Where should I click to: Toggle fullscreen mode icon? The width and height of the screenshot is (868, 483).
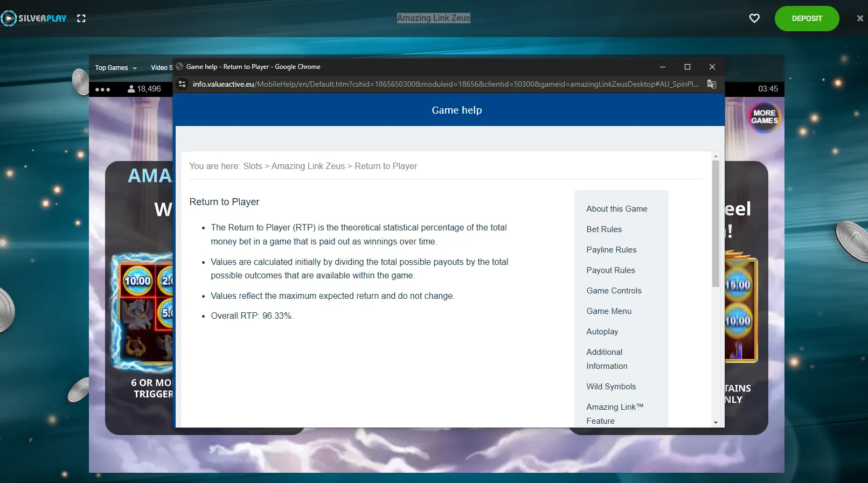[x=81, y=18]
